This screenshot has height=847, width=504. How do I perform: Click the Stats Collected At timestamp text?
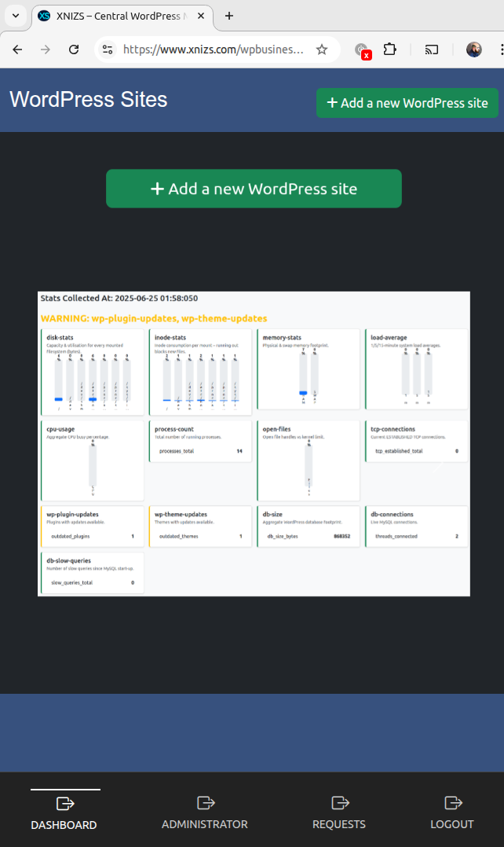pyautogui.click(x=119, y=299)
